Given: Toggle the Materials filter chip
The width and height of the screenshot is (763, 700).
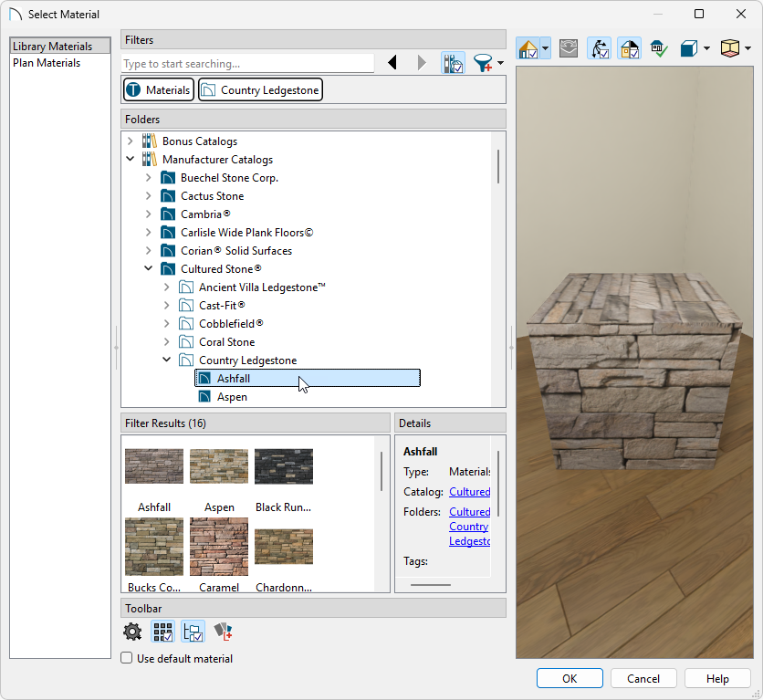Looking at the screenshot, I should (x=157, y=89).
